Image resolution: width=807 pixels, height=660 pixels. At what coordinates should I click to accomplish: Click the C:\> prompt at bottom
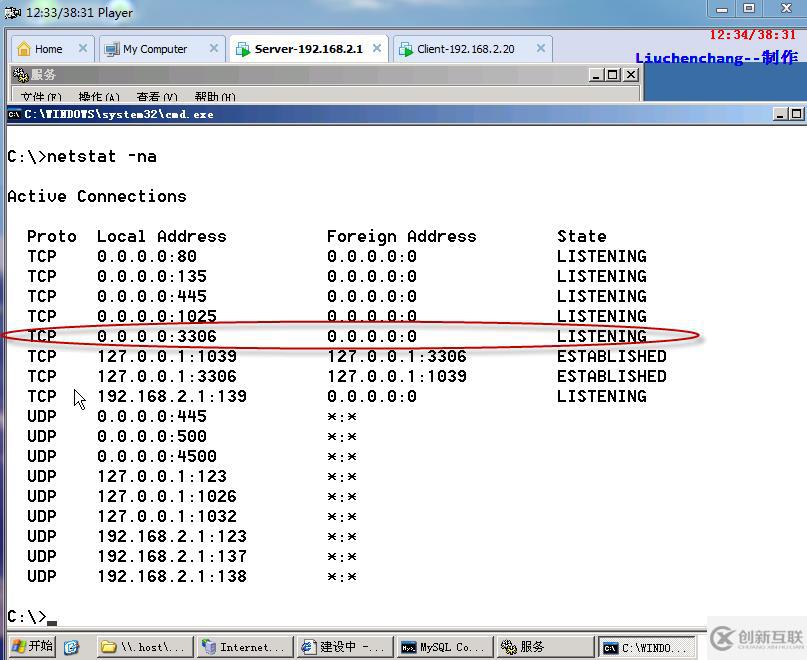coord(27,616)
